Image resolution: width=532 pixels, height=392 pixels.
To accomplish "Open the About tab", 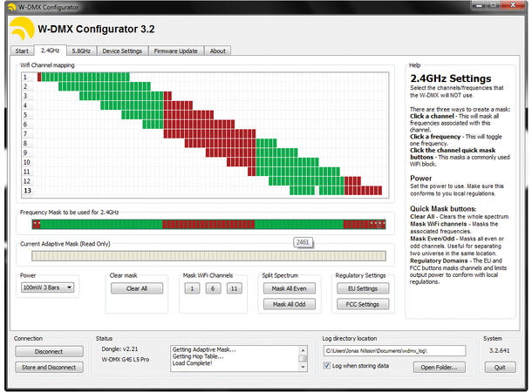I will coord(218,51).
